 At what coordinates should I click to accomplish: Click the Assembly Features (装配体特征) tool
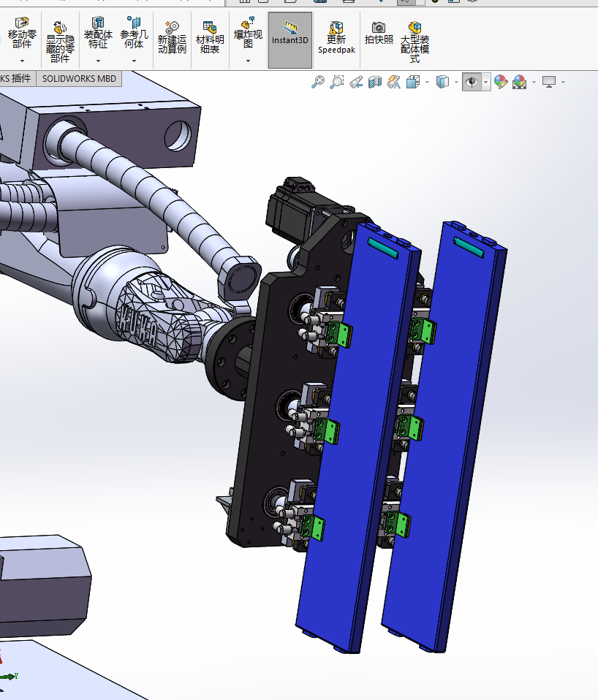(x=98, y=32)
